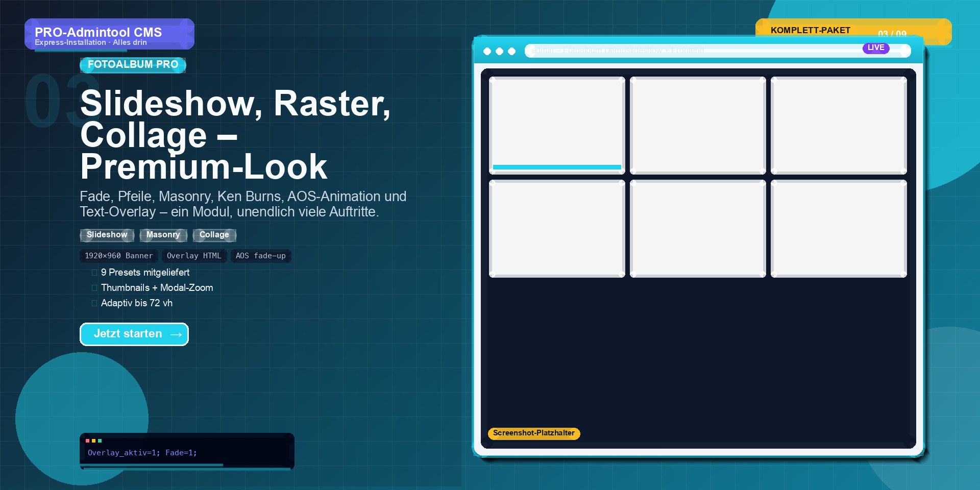This screenshot has height=490, width=980.
Task: Click the FOTOALBUM PRO label
Action: coord(133,65)
